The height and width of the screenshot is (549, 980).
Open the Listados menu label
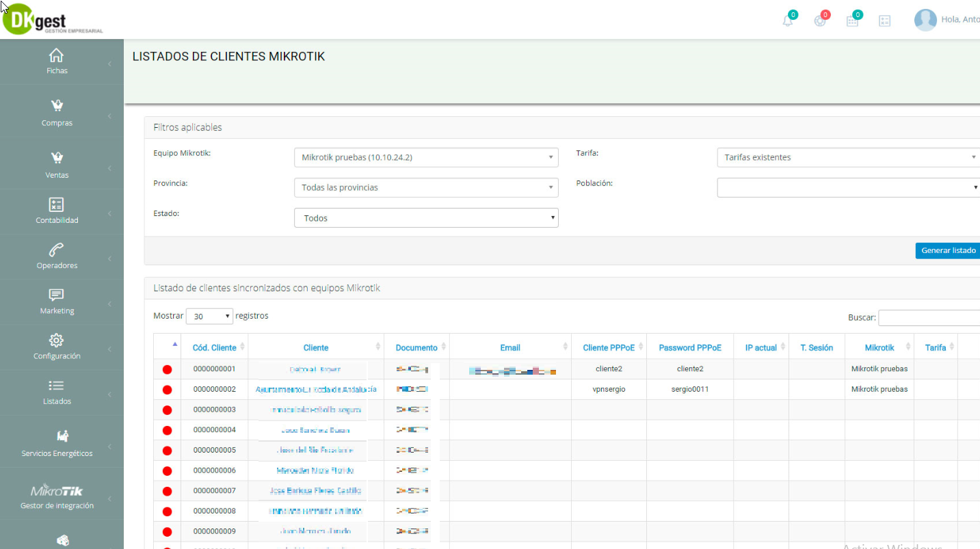57,401
